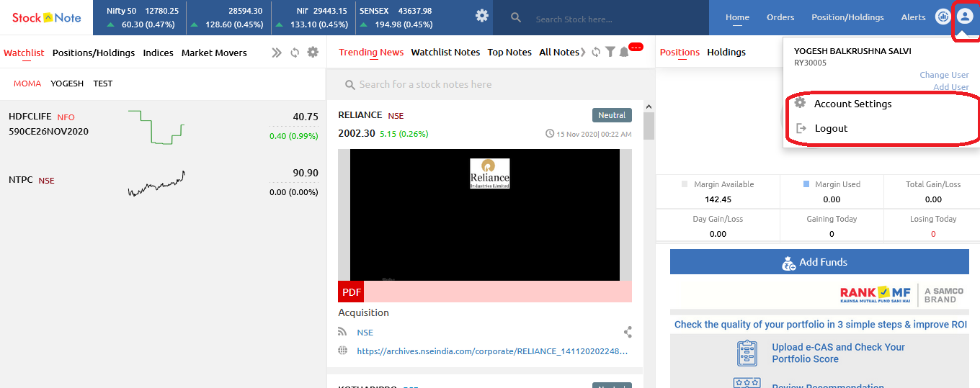This screenshot has height=388, width=980.
Task: Switch to the Positions tab on right
Action: pyautogui.click(x=680, y=52)
